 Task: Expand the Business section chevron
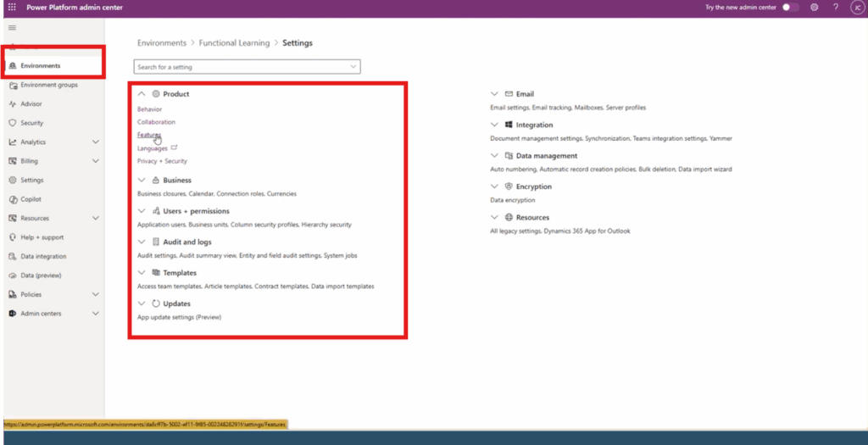pos(142,181)
